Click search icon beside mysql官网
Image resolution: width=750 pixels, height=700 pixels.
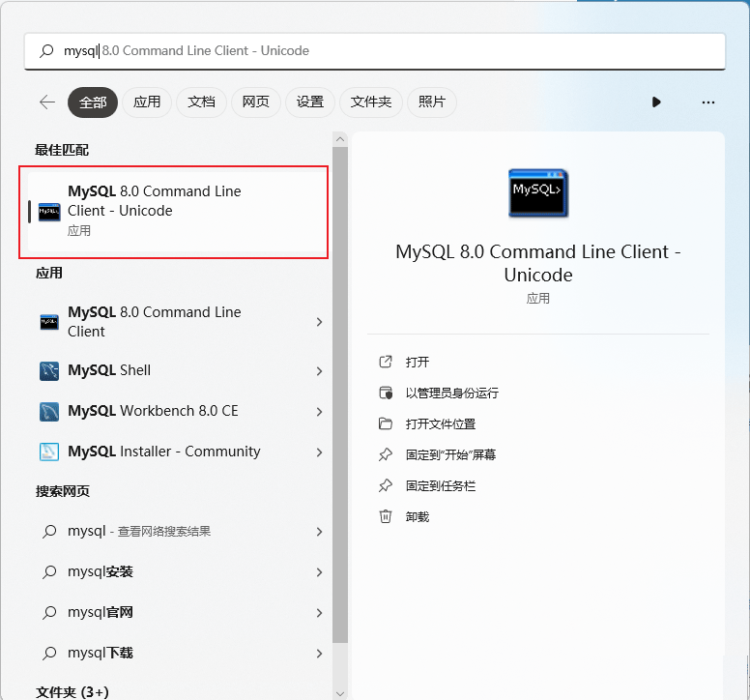click(x=49, y=612)
